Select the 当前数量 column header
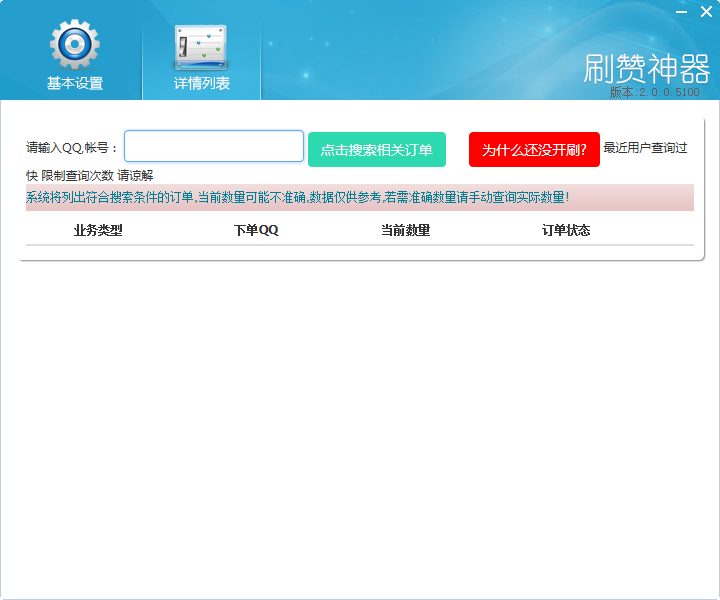This screenshot has height=600, width=720. coord(405,230)
